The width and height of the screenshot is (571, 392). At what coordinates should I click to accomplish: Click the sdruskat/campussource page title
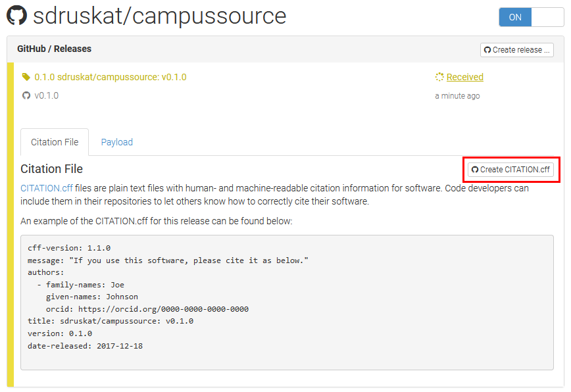coord(159,16)
